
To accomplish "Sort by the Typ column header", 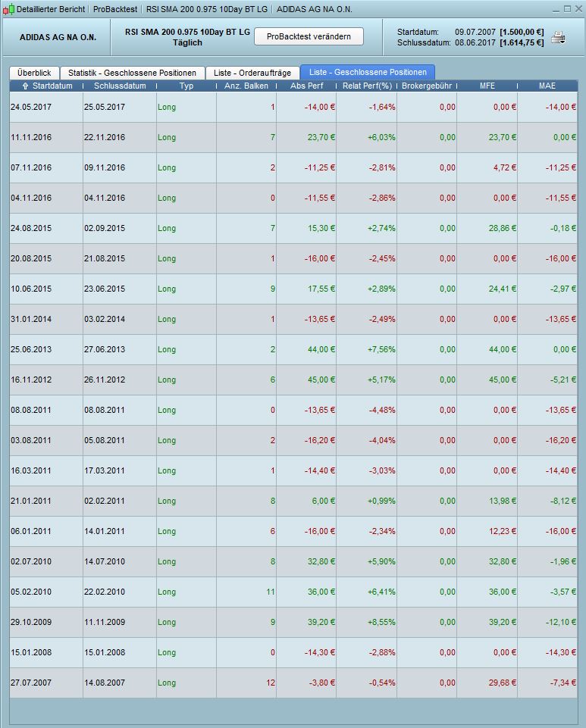I will (x=186, y=86).
